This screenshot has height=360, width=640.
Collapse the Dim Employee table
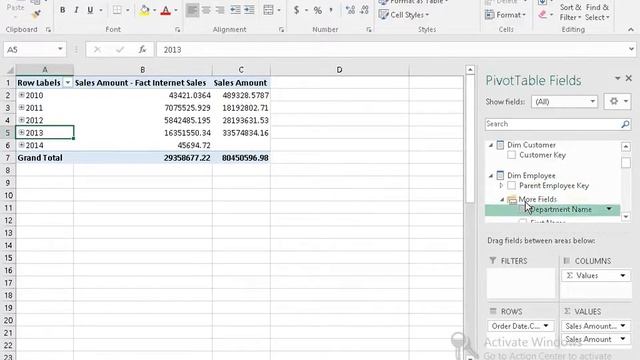491,176
